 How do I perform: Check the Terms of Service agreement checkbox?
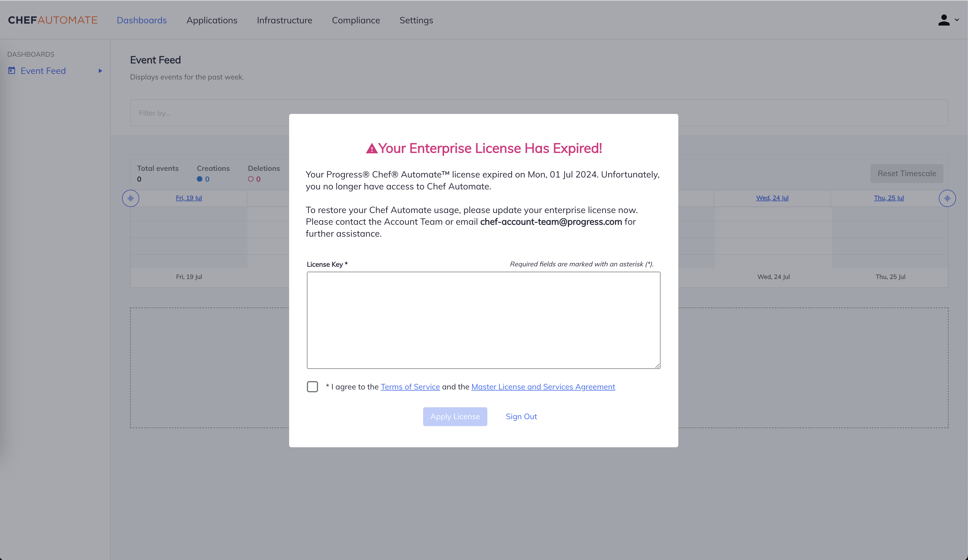312,386
